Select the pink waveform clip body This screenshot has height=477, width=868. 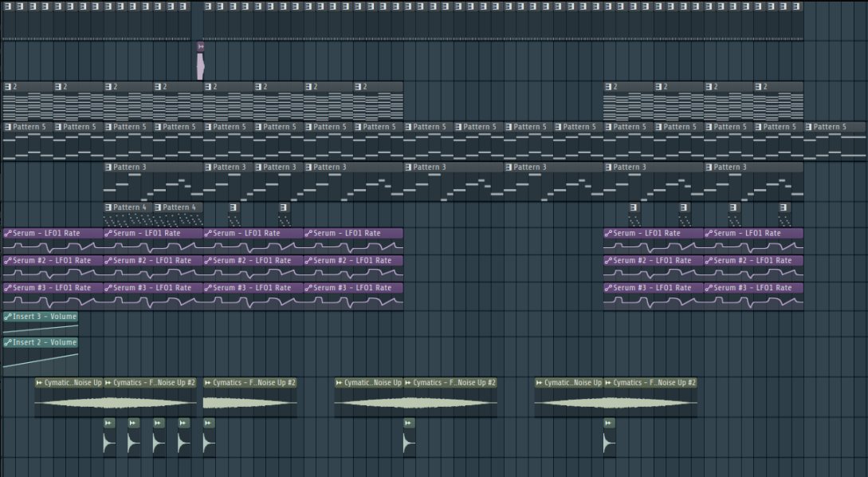(200, 65)
